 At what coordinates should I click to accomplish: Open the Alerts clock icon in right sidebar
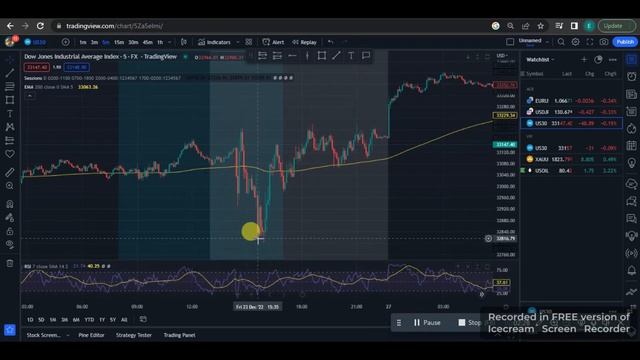[631, 77]
